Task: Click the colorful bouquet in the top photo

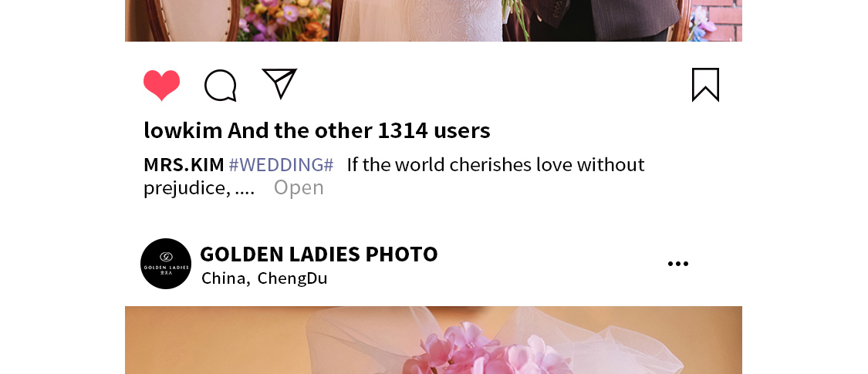Action: (x=282, y=20)
